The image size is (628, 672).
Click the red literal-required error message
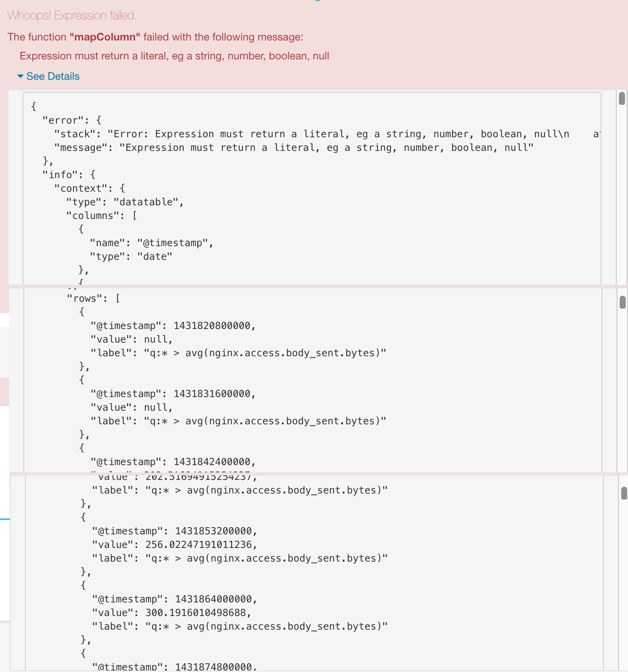[x=174, y=56]
